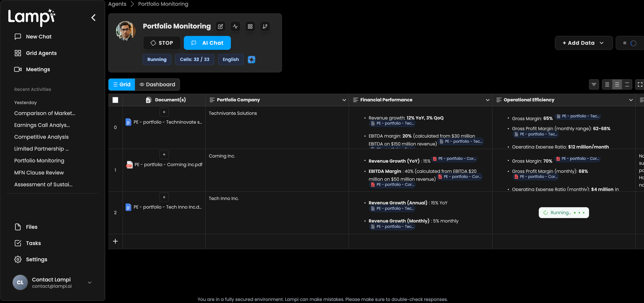The height and width of the screenshot is (303, 644).
Task: Open citation chip under Revenue Growth (Monthly)
Action: 392,227
